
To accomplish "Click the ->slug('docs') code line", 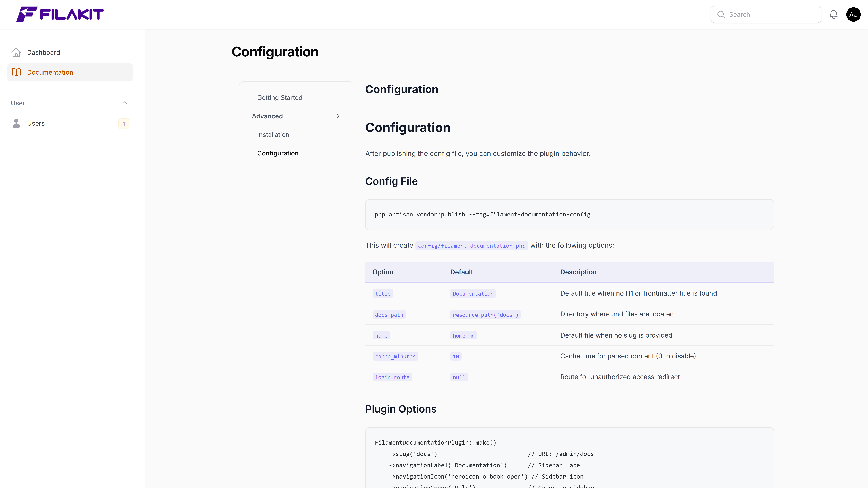I will click(x=413, y=454).
